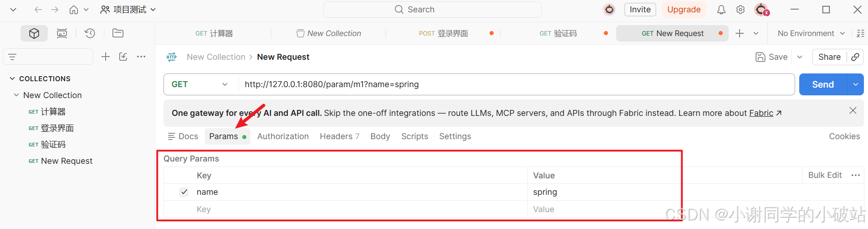Screen dimensions: 868x229
Task: Collapse the New Collection tree folder
Action: pos(16,95)
